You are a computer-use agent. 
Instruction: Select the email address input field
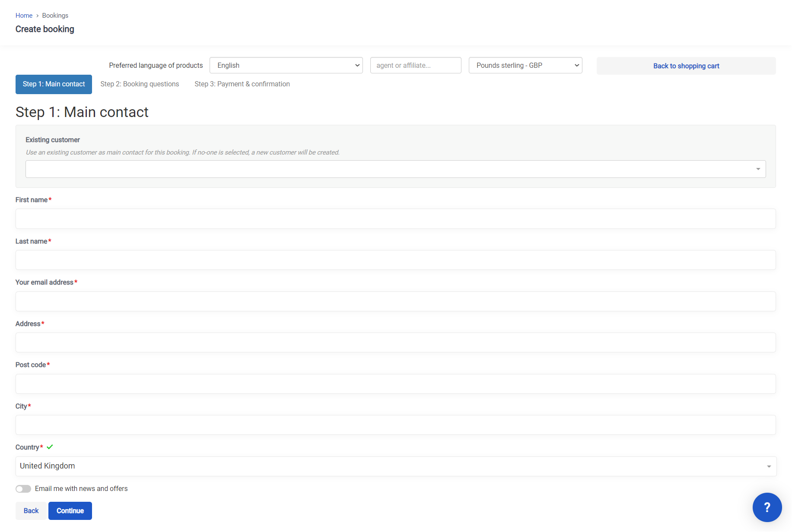(x=395, y=301)
